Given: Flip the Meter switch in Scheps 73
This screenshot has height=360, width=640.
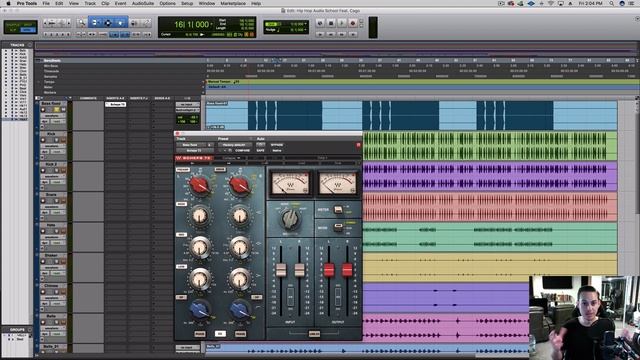Looking at the screenshot, I should point(338,210).
